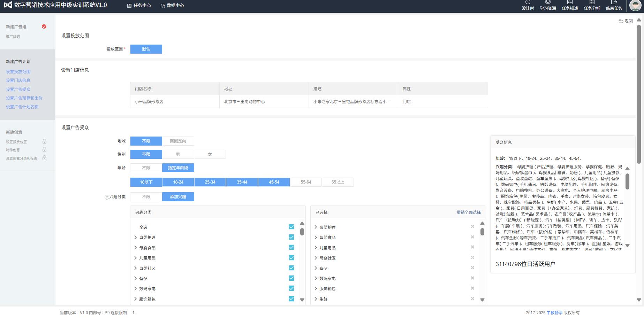Expand 母婴食品 in selected list
The width and height of the screenshot is (644, 318).
316,237
